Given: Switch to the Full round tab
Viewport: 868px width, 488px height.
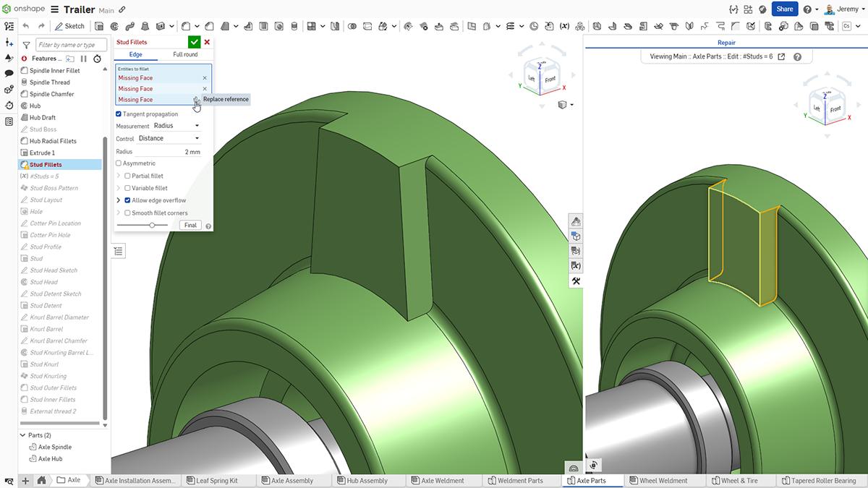Looking at the screenshot, I should pos(185,53).
